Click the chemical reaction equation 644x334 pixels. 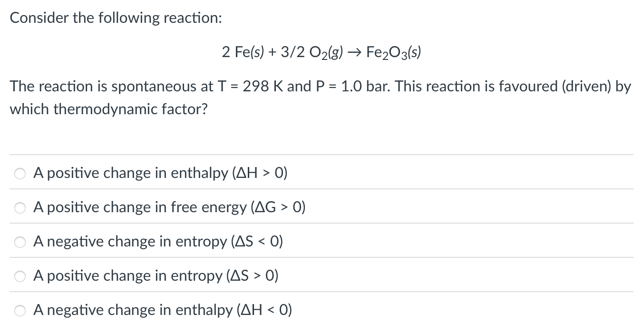click(322, 52)
